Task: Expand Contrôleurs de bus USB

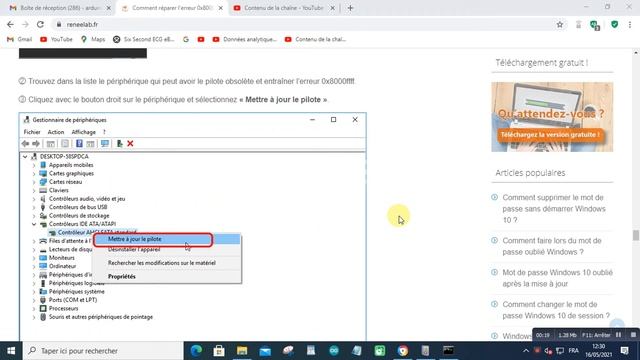Action: pos(34,207)
